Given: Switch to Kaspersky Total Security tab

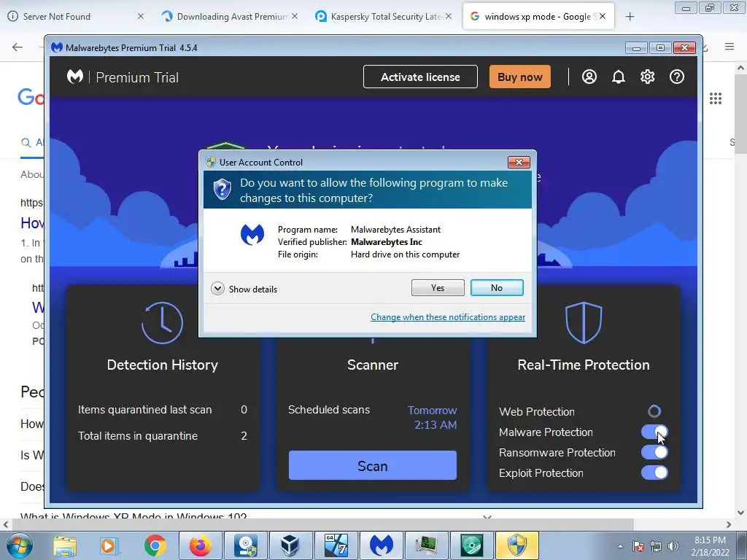Looking at the screenshot, I should point(385,16).
